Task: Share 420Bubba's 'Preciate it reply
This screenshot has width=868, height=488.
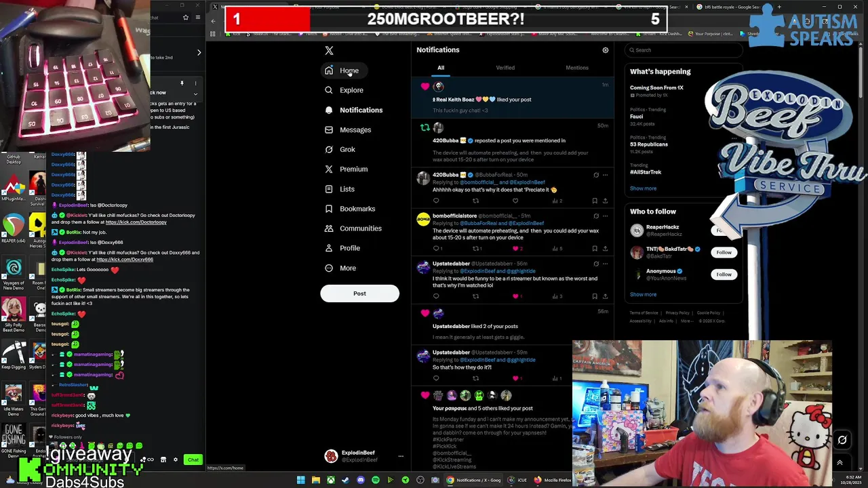Action: (x=605, y=201)
